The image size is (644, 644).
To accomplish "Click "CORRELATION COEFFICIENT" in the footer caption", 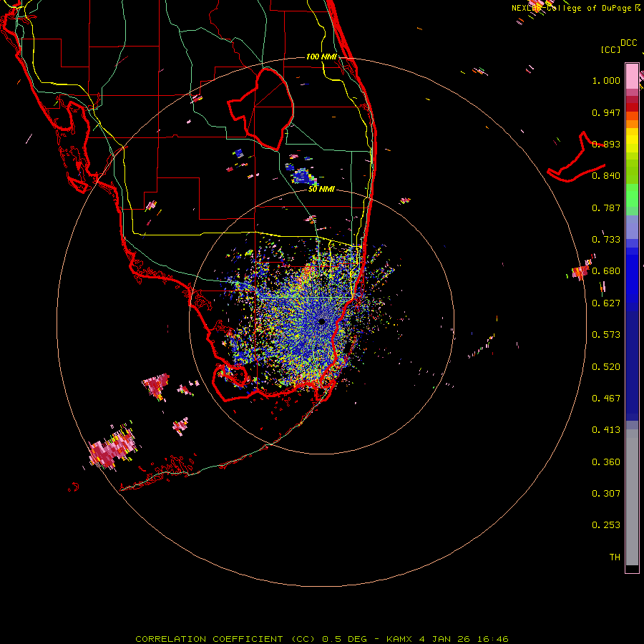I will (209, 639).
